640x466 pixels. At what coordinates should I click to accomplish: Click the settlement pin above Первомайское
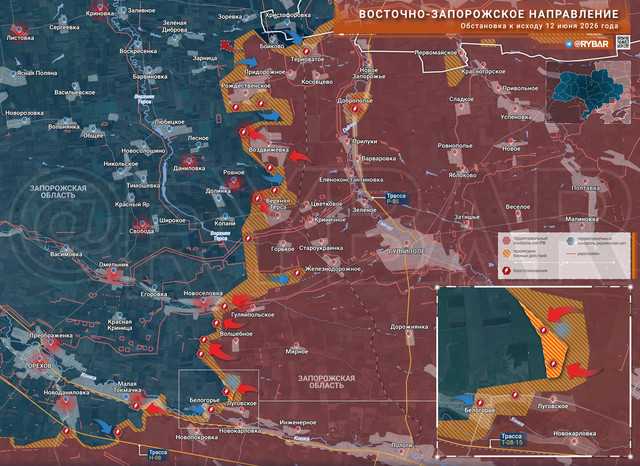point(461,53)
